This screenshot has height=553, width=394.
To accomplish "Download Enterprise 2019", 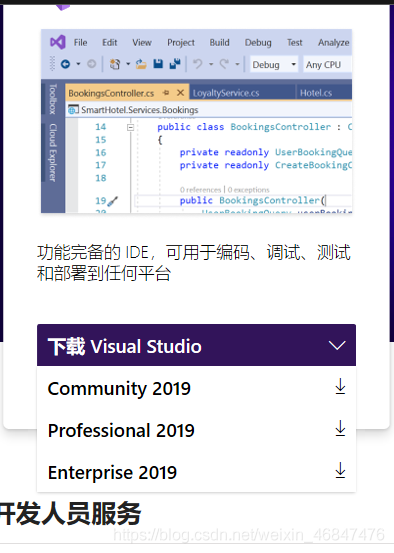I will click(196, 472).
